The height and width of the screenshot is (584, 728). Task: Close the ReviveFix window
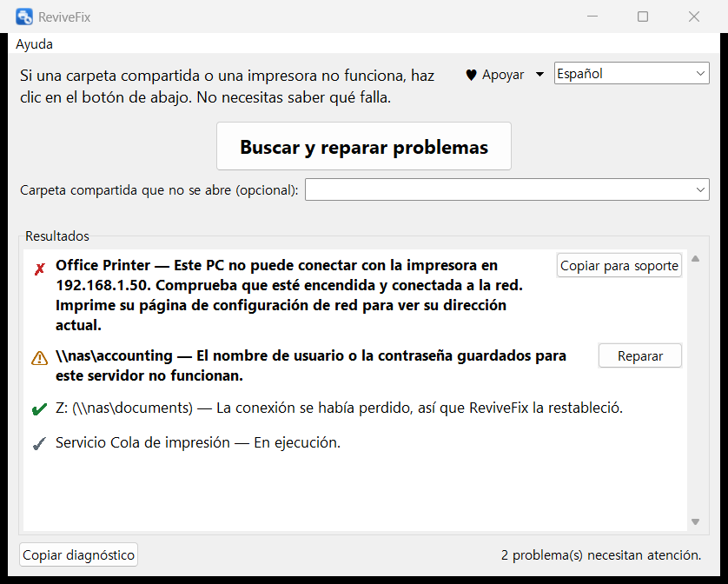point(694,17)
